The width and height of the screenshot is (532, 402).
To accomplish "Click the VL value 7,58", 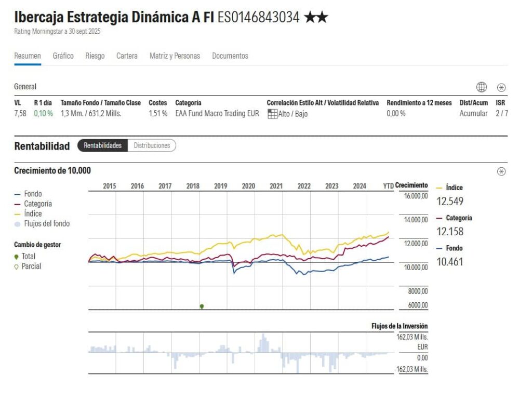I will 20,114.
